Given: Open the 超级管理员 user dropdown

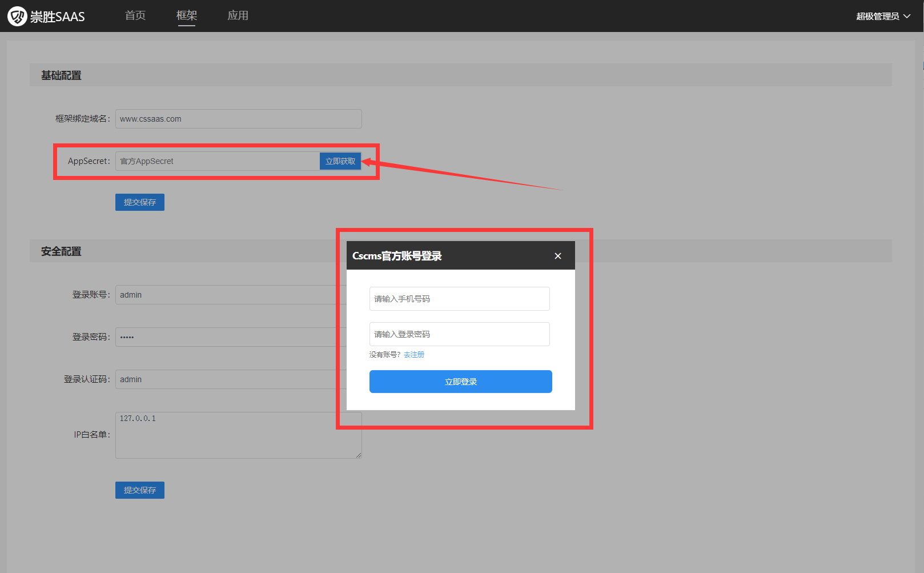Looking at the screenshot, I should (x=883, y=16).
